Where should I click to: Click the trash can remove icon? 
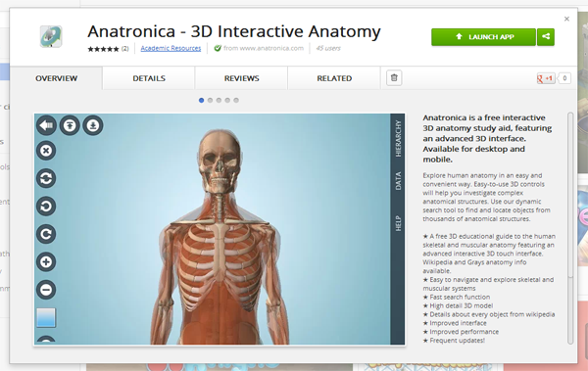tap(394, 78)
